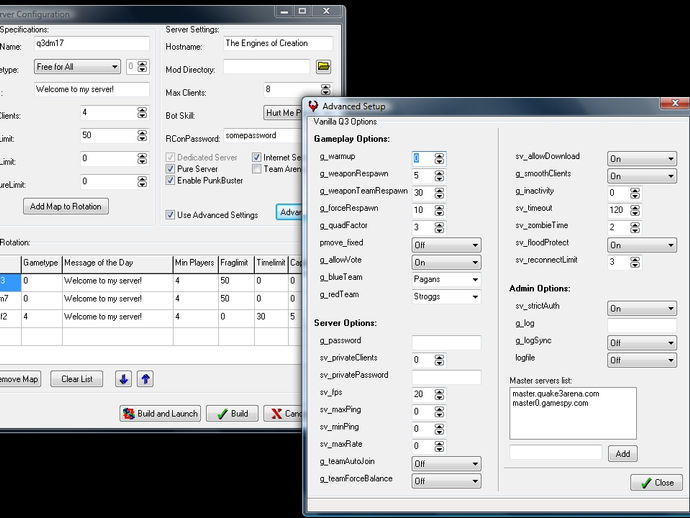690x518 pixels.
Task: Open the Free for All gametype dropdown
Action: point(77,67)
